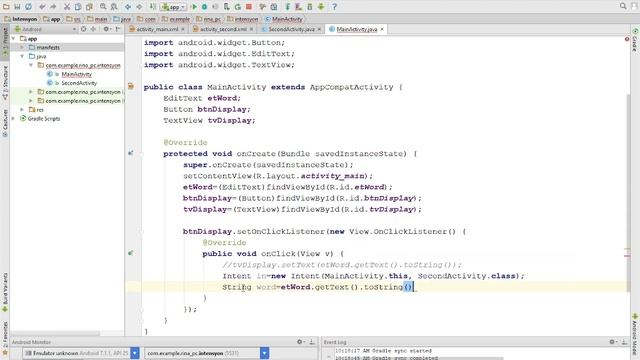The image size is (640, 360).
Task: Click the red error indicator atop editor scrollbar
Action: 627,39
